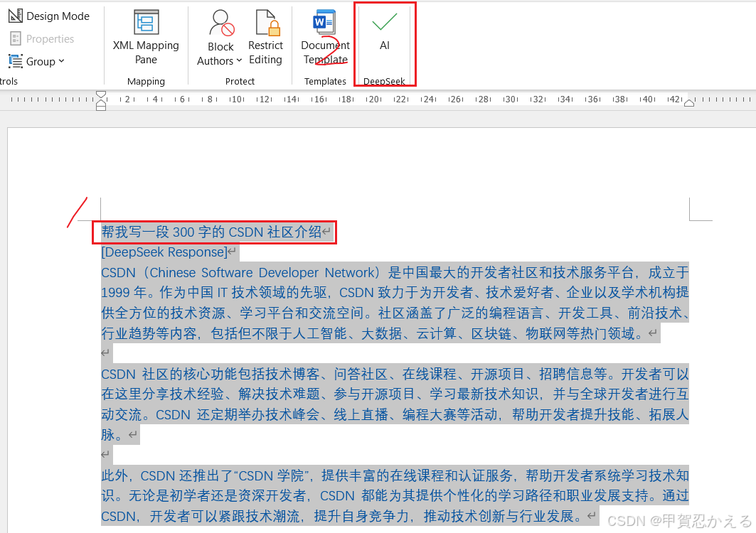Image resolution: width=756 pixels, height=533 pixels.
Task: Run the AI button in DeepSeek group
Action: point(384,31)
